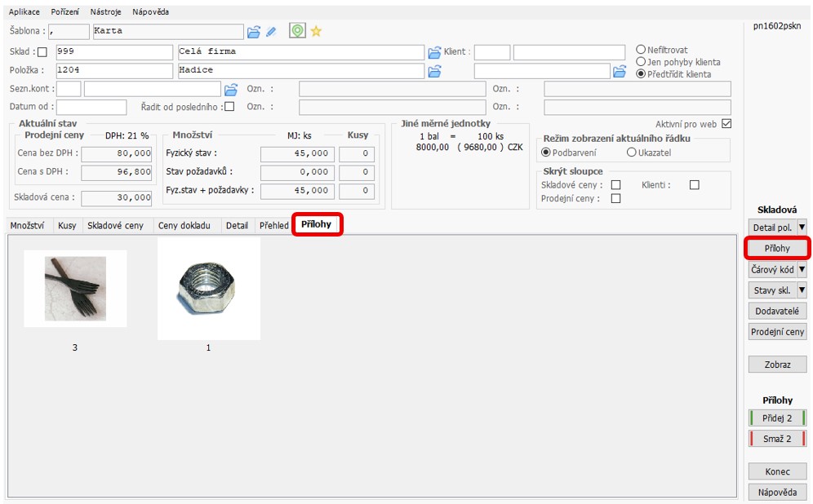Select the forks attachment thumbnail labeled 3
This screenshot has height=504, width=813.
coord(75,289)
